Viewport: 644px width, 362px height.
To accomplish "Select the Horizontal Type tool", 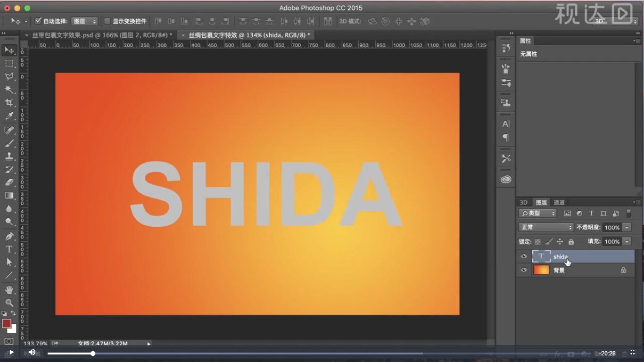I will coord(9,249).
